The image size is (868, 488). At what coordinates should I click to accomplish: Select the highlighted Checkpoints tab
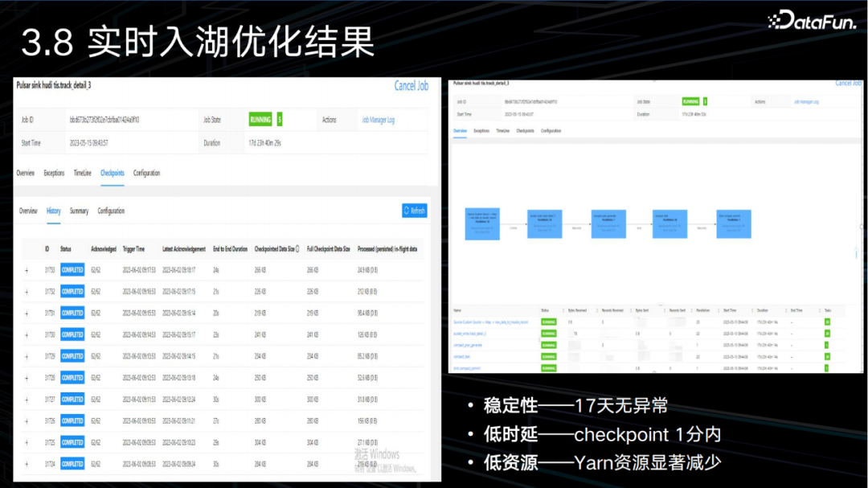click(x=113, y=173)
